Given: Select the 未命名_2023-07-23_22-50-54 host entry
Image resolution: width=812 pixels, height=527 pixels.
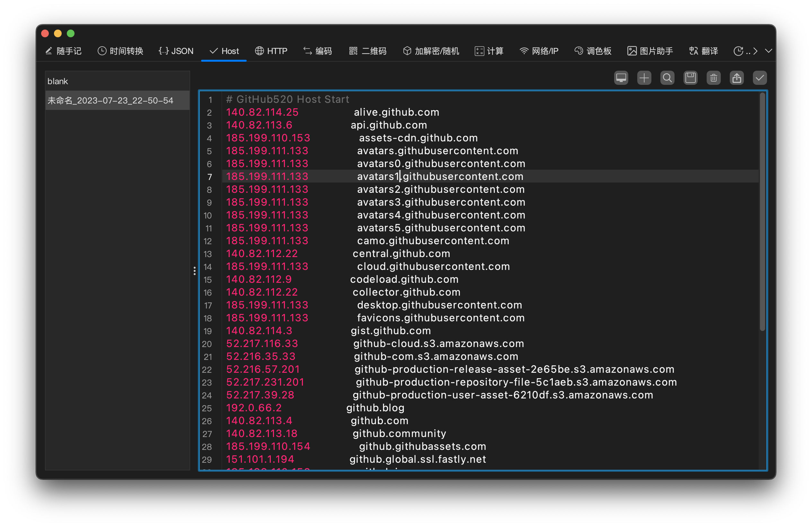Looking at the screenshot, I should [117, 100].
